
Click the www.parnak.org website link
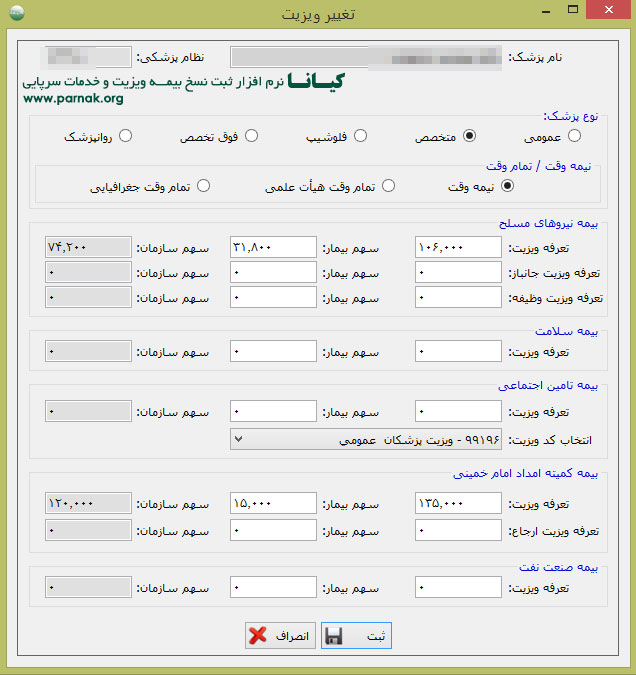click(x=72, y=99)
